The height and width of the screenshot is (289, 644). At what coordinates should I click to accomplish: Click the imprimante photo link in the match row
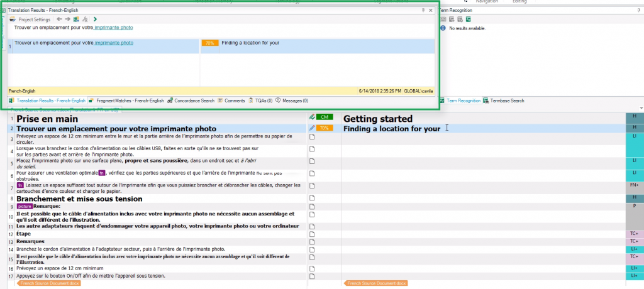pos(114,43)
